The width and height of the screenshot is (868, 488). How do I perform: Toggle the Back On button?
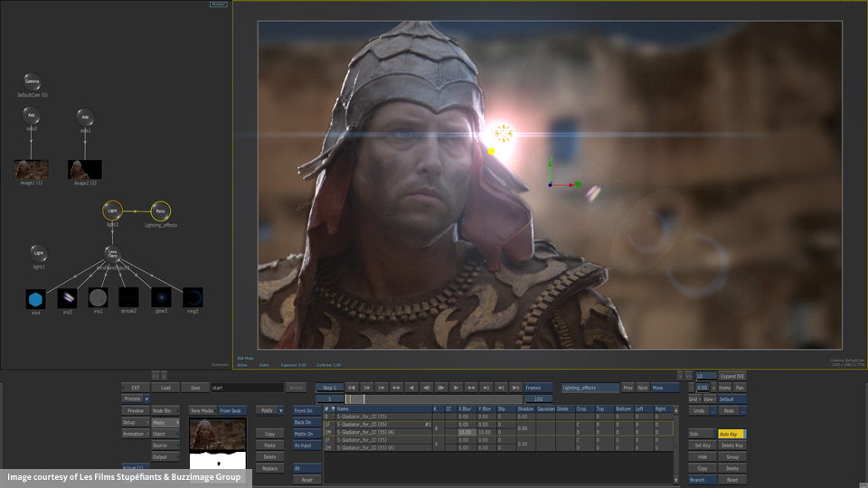click(307, 422)
